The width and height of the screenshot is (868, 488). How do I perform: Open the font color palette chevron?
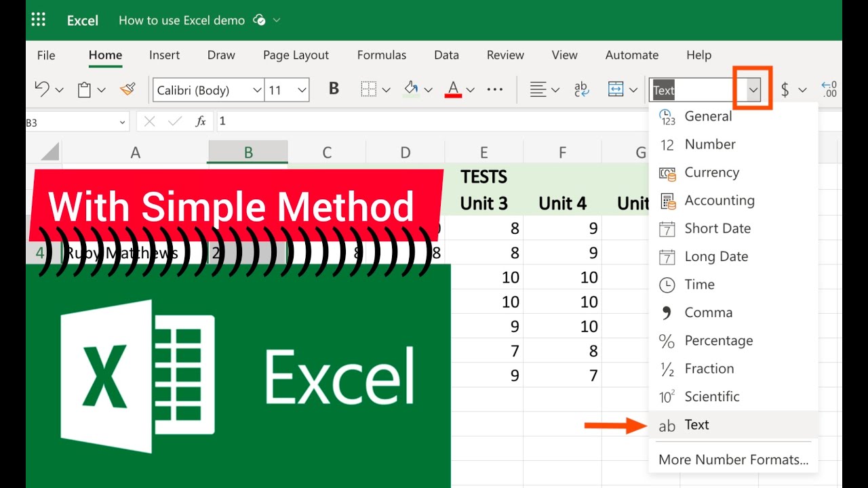click(470, 89)
